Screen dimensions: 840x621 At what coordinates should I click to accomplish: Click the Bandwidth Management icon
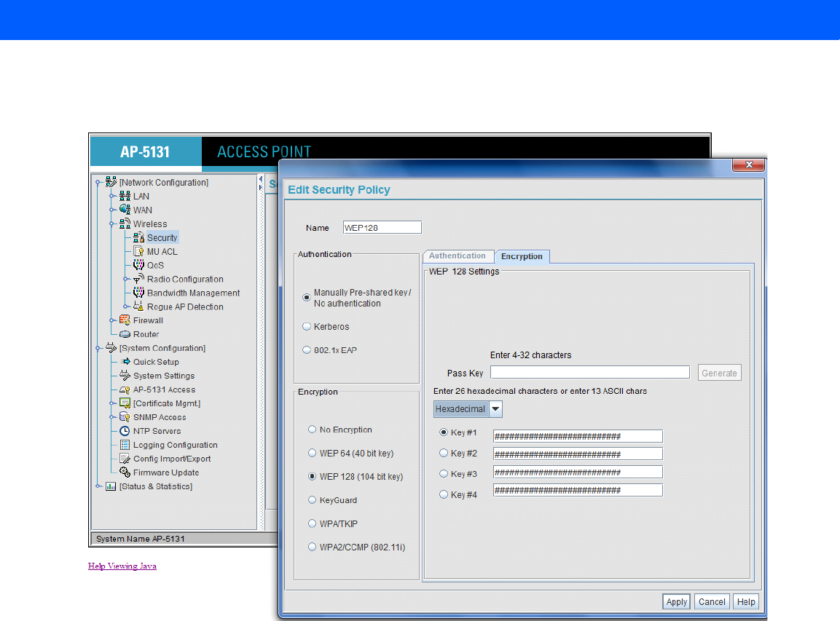click(x=138, y=292)
